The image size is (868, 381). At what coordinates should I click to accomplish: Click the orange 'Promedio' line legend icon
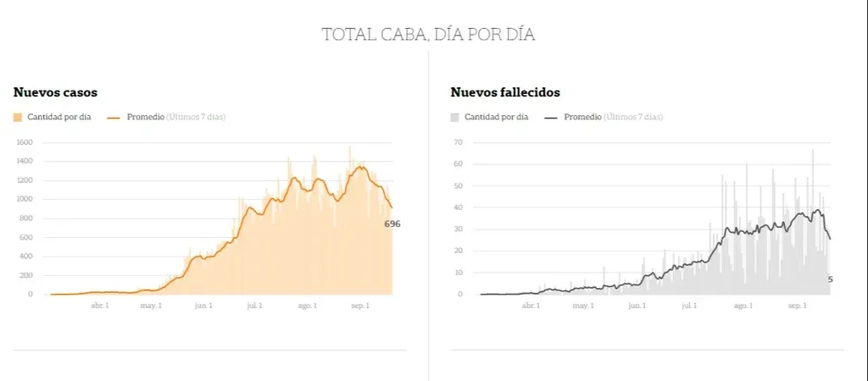(114, 117)
